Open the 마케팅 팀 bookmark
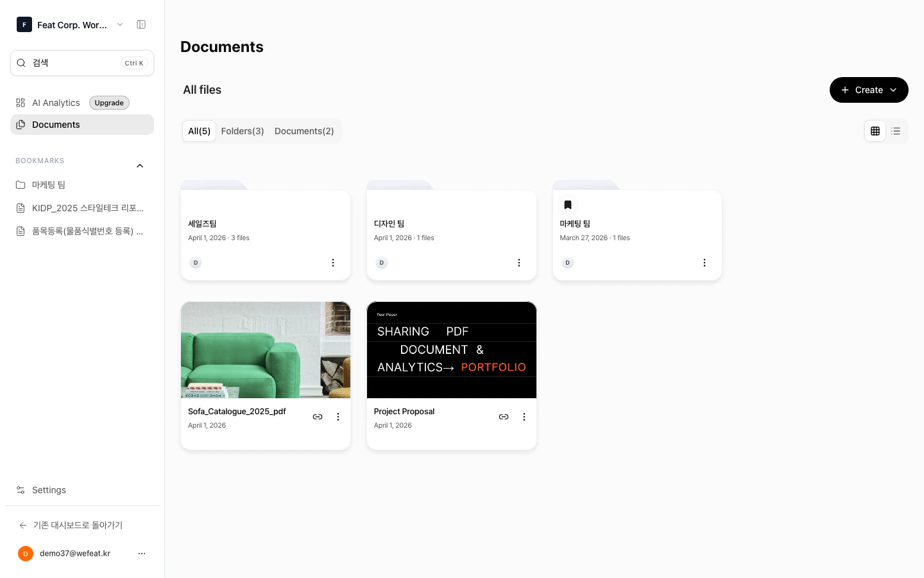Screen dimensions: 924x578 (x=82, y=185)
